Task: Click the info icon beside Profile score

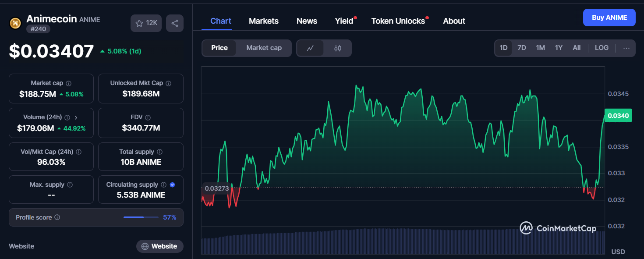Action: 57,217
